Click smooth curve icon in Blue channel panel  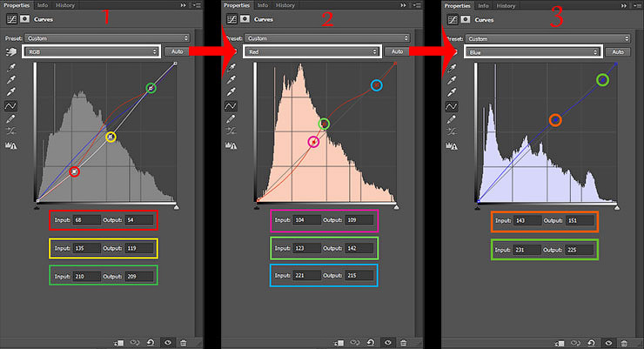[452, 131]
